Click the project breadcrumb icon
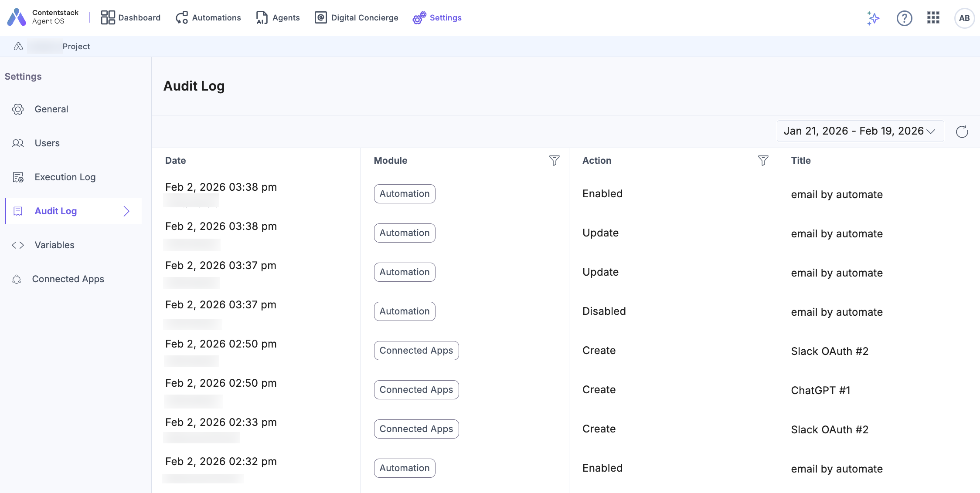 pyautogui.click(x=18, y=46)
